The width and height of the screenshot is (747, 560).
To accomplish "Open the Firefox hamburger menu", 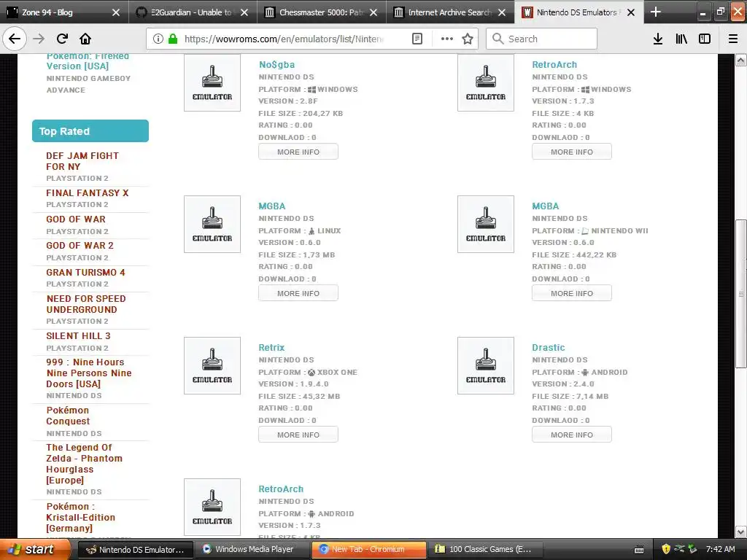I will tap(733, 39).
